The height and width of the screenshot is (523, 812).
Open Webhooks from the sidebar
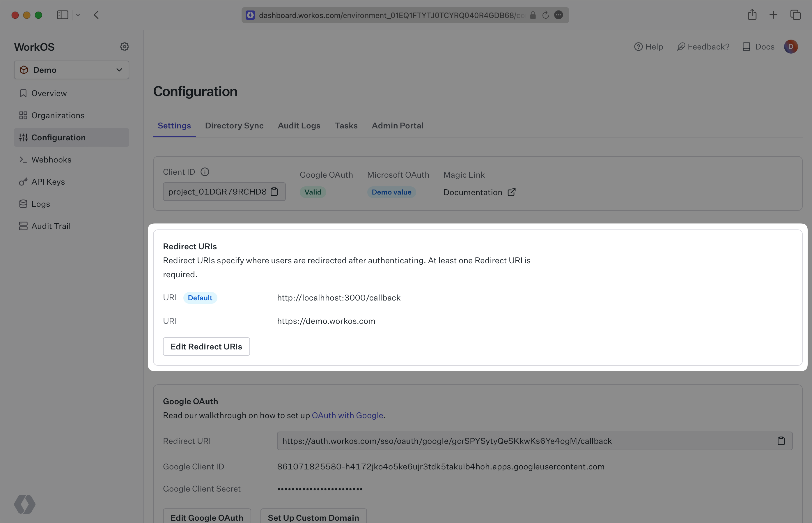point(51,160)
